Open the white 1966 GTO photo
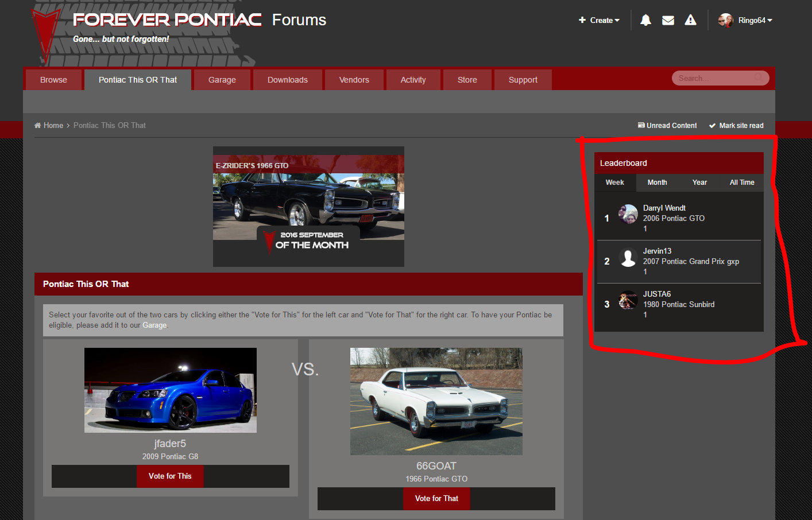 [436, 401]
